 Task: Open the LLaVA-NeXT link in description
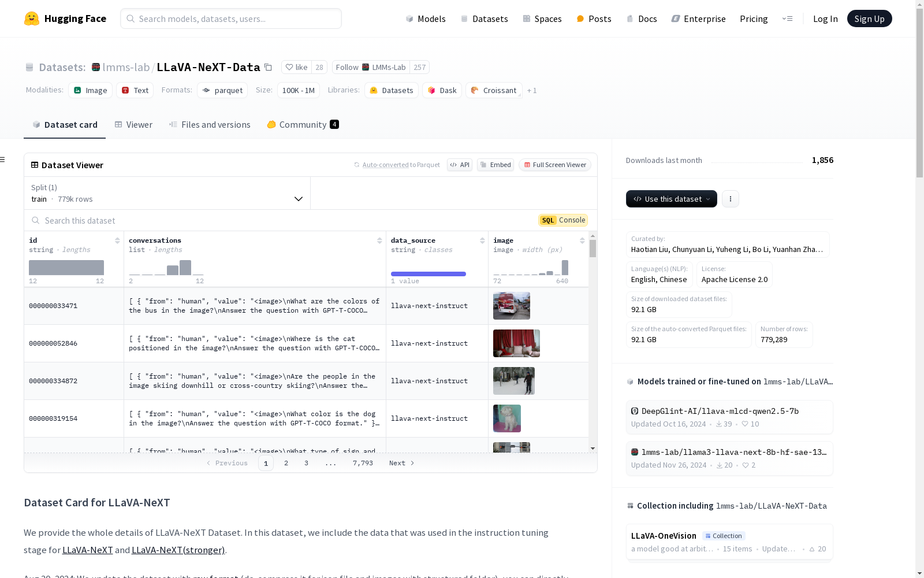coord(87,550)
